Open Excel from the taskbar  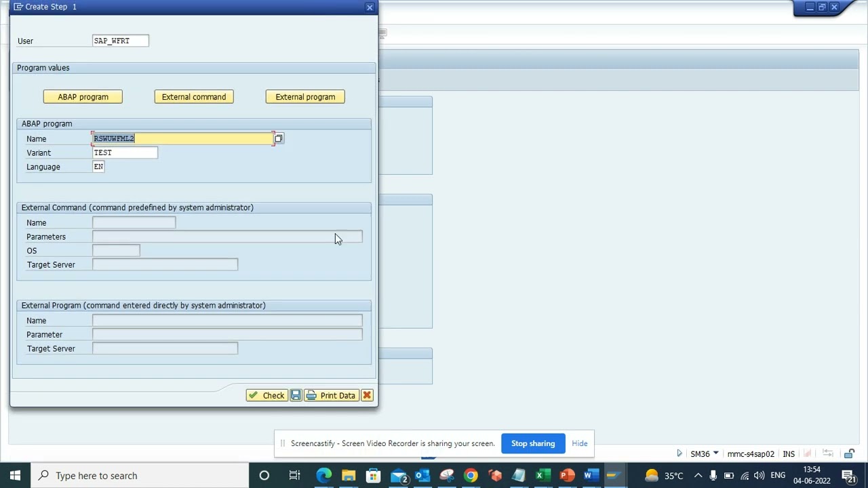[x=543, y=476]
